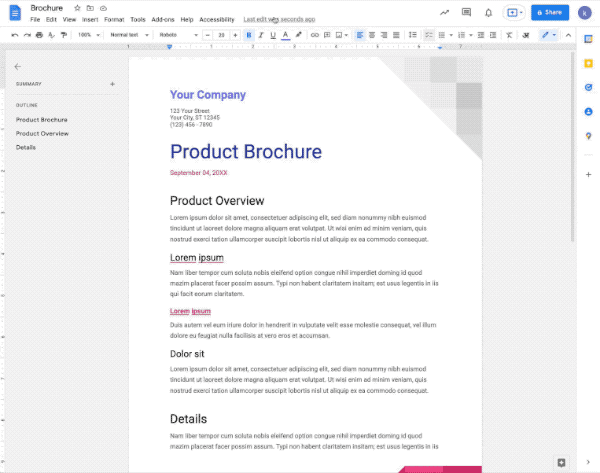600x473 pixels.
Task: Move the document to a folder
Action: tap(90, 8)
